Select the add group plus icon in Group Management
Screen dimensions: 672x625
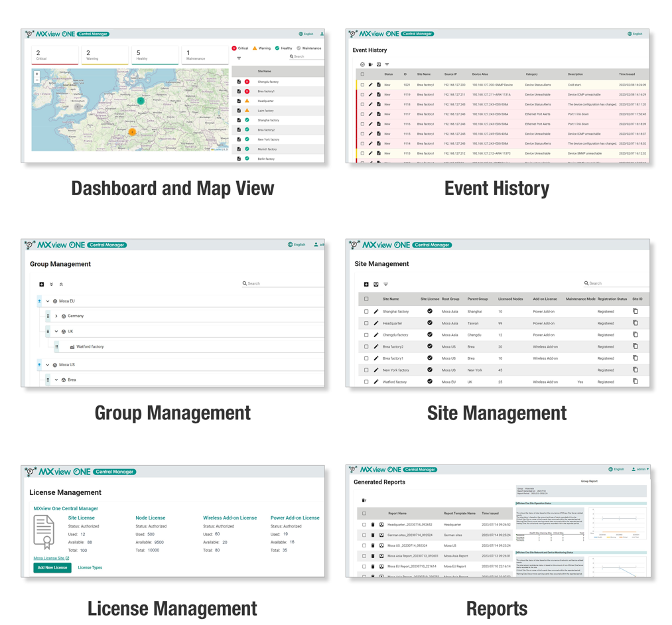tap(40, 284)
